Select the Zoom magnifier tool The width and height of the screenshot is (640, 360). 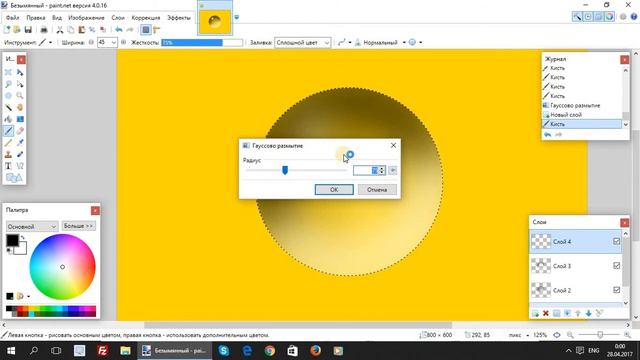[x=20, y=96]
